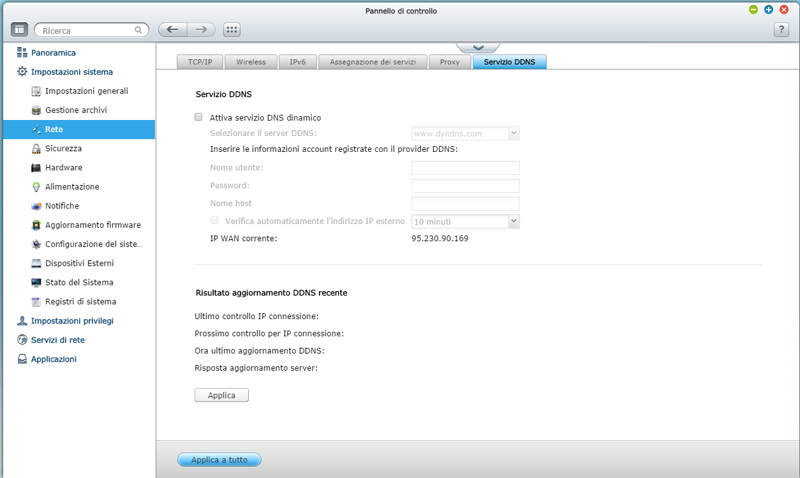Click the grid view icon in toolbar

coord(232,30)
